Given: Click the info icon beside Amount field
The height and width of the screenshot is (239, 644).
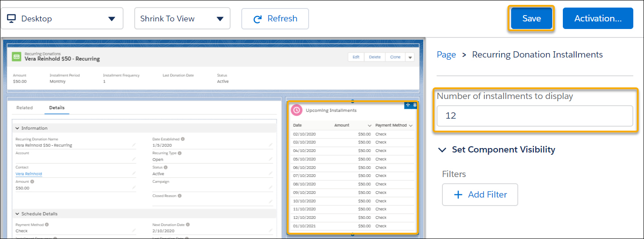Looking at the screenshot, I should tap(32, 181).
